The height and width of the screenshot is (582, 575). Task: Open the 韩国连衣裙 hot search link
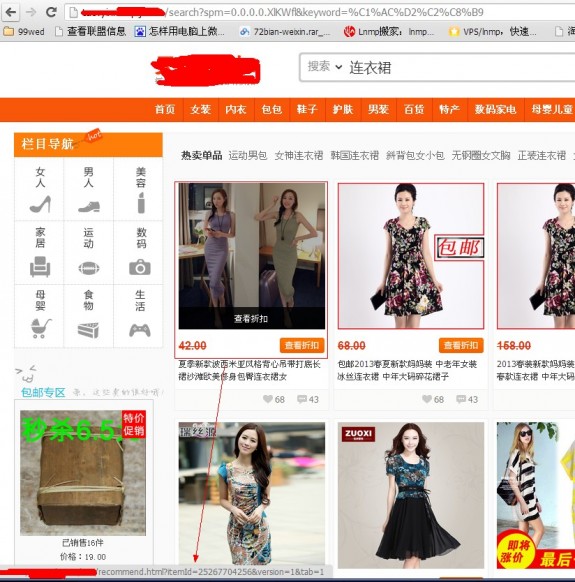(x=355, y=155)
